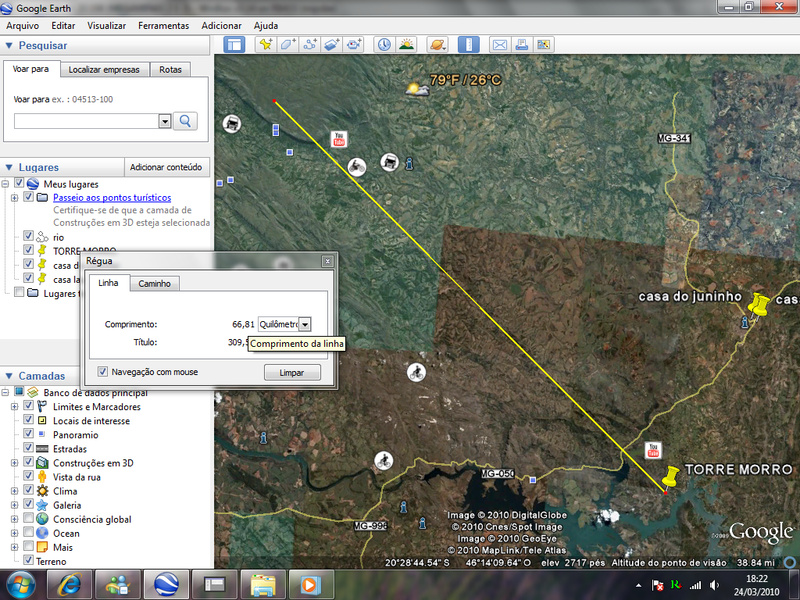Open the YouTube marker near the yellow line top
This screenshot has width=800, height=600.
tap(339, 139)
